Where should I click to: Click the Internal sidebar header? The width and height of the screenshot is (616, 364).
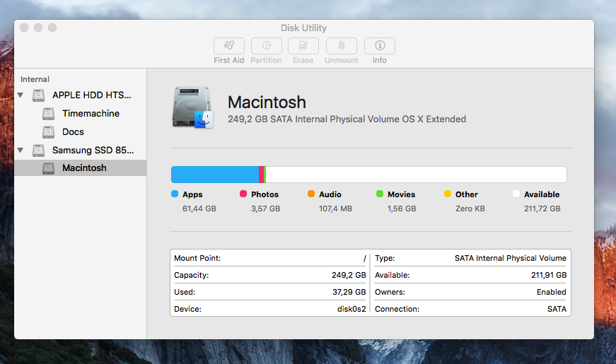point(35,79)
